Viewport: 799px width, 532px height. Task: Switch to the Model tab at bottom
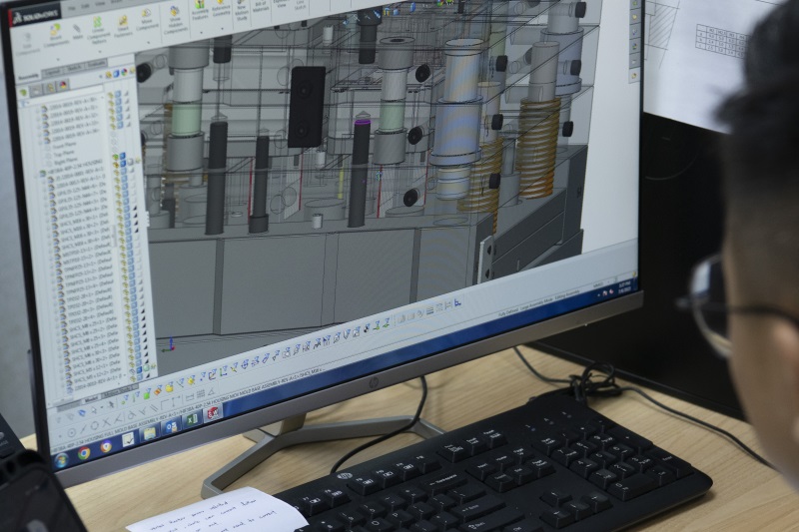coord(91,400)
